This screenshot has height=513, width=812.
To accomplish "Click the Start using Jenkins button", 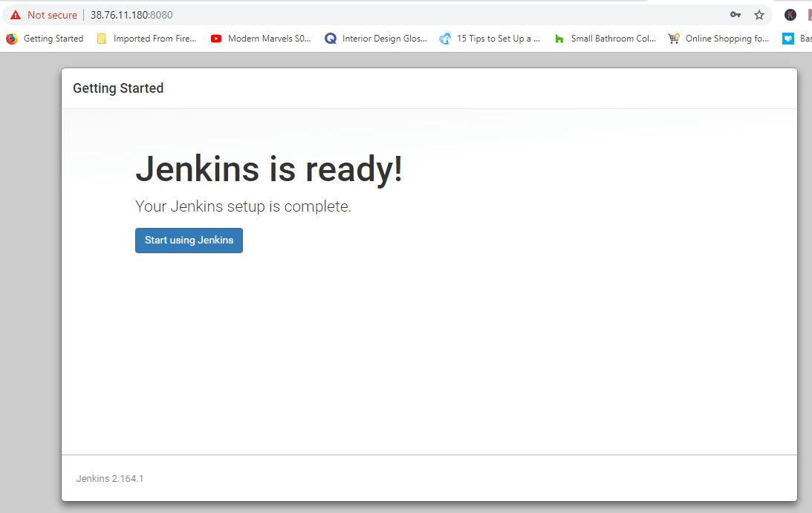I will click(x=189, y=241).
